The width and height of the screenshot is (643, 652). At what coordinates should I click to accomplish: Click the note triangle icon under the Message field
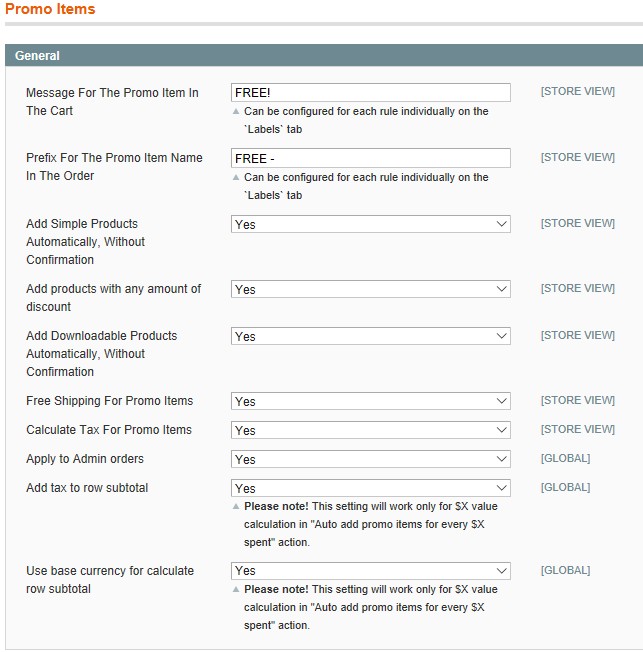[x=237, y=111]
